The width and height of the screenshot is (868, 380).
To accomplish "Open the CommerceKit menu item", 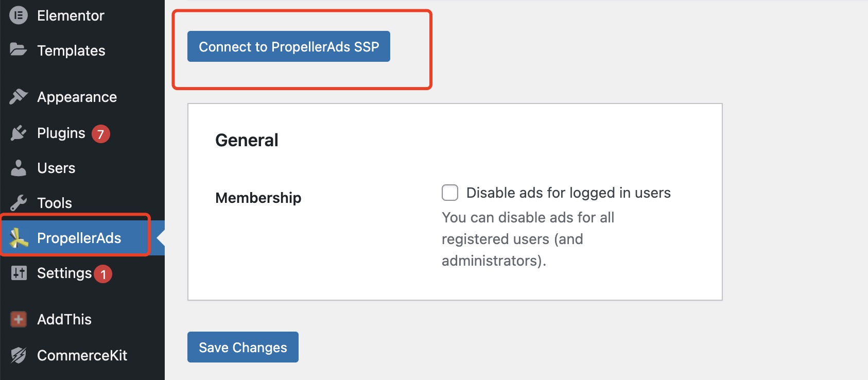I will (x=82, y=356).
